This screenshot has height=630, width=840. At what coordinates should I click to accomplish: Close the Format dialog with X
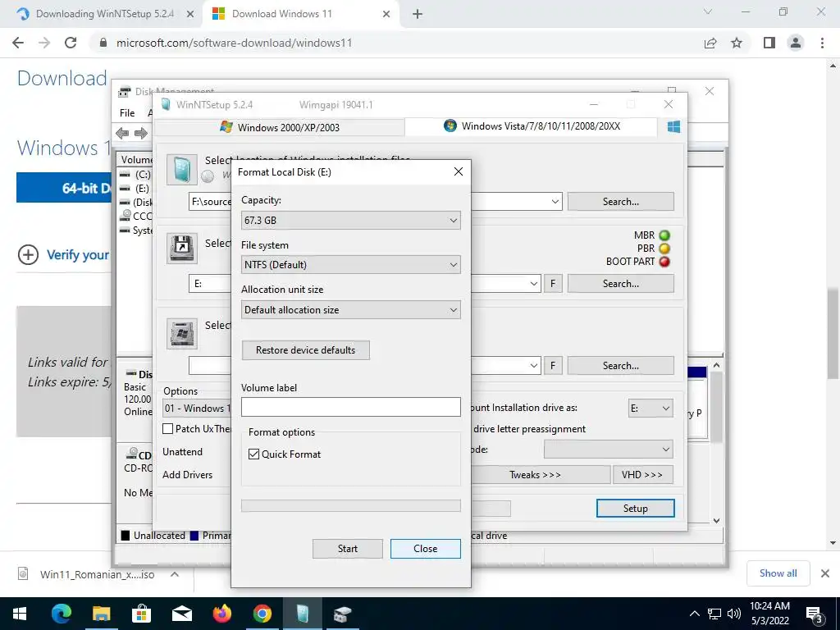pyautogui.click(x=458, y=171)
